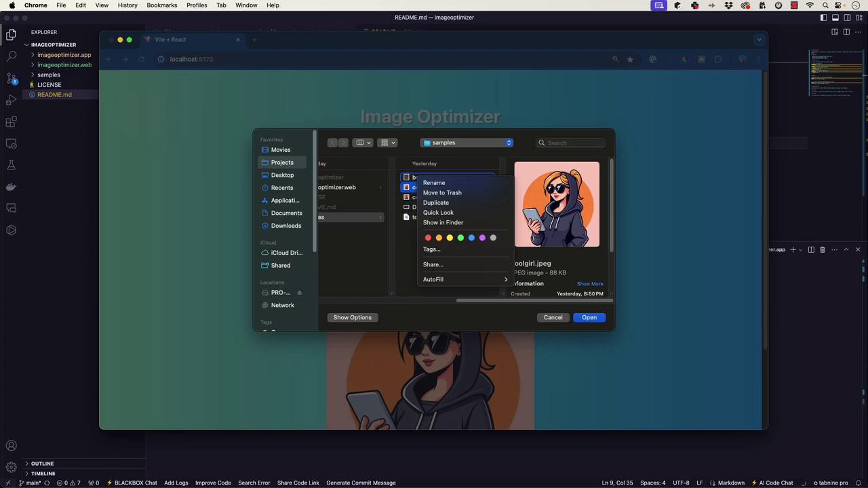The width and height of the screenshot is (868, 488).
Task: Toggle the primary sidebar layout button
Action: point(824,18)
